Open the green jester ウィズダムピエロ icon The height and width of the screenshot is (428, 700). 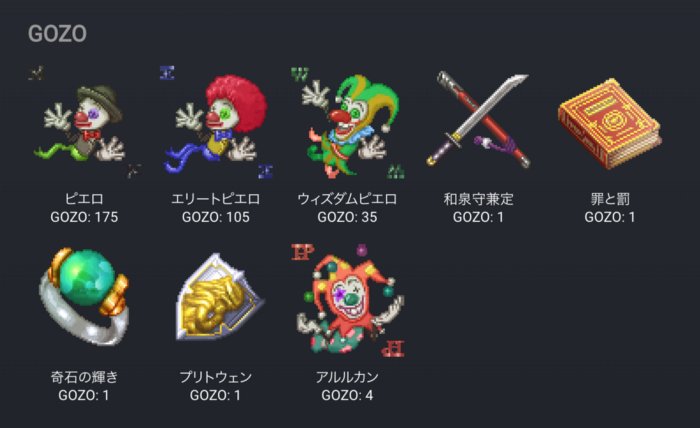click(x=347, y=123)
